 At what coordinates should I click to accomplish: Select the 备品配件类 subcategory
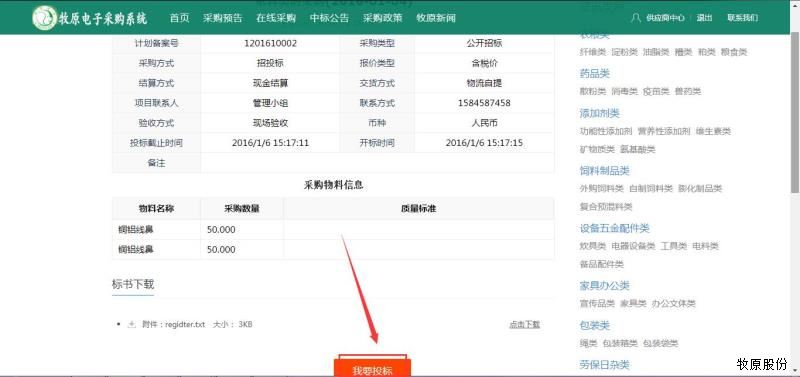[602, 264]
